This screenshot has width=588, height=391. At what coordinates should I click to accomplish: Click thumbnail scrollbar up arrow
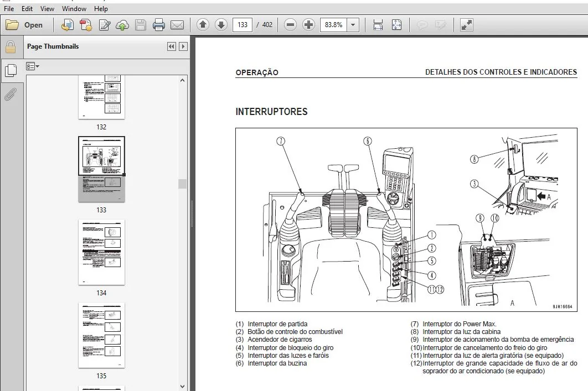point(182,80)
